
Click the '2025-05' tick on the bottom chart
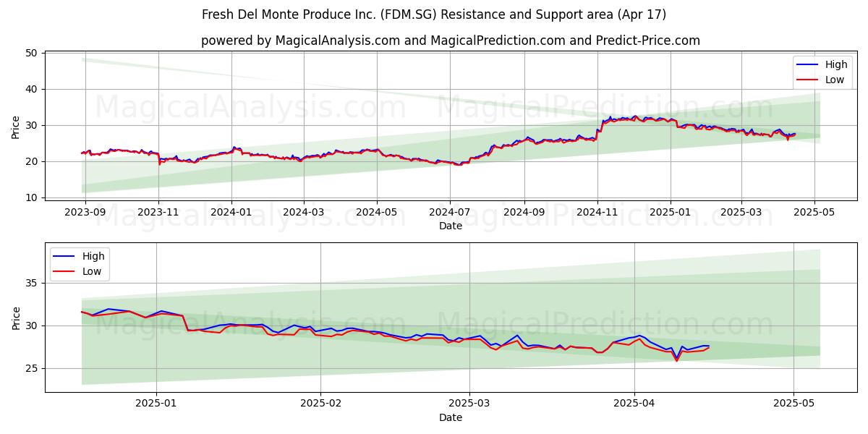pos(793,405)
